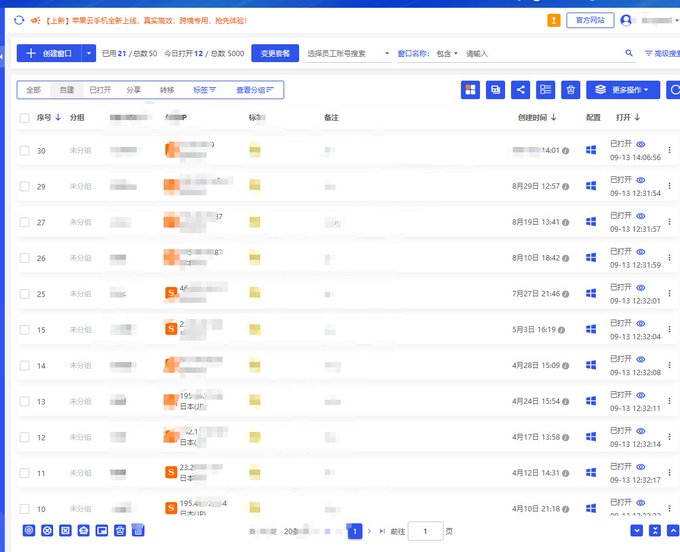Click the picture-in-picture icon in bottom toolbar
The height and width of the screenshot is (552, 680).
(101, 530)
